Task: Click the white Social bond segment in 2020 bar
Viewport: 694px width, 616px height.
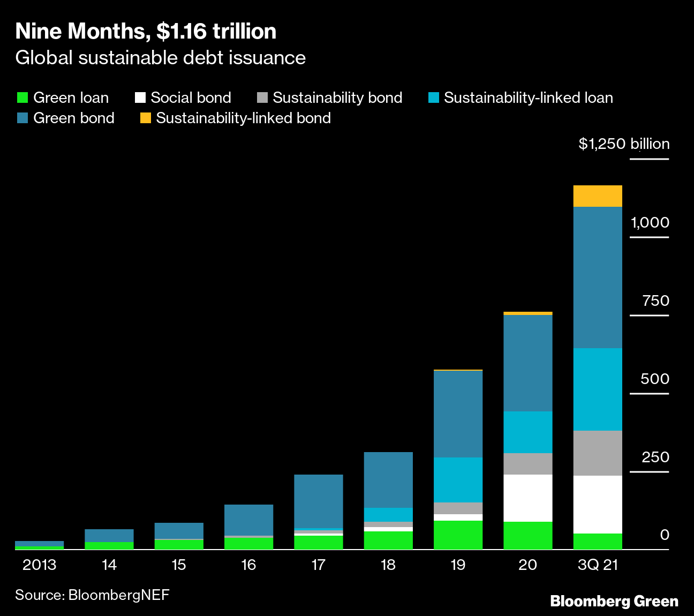Action: pyautogui.click(x=528, y=498)
